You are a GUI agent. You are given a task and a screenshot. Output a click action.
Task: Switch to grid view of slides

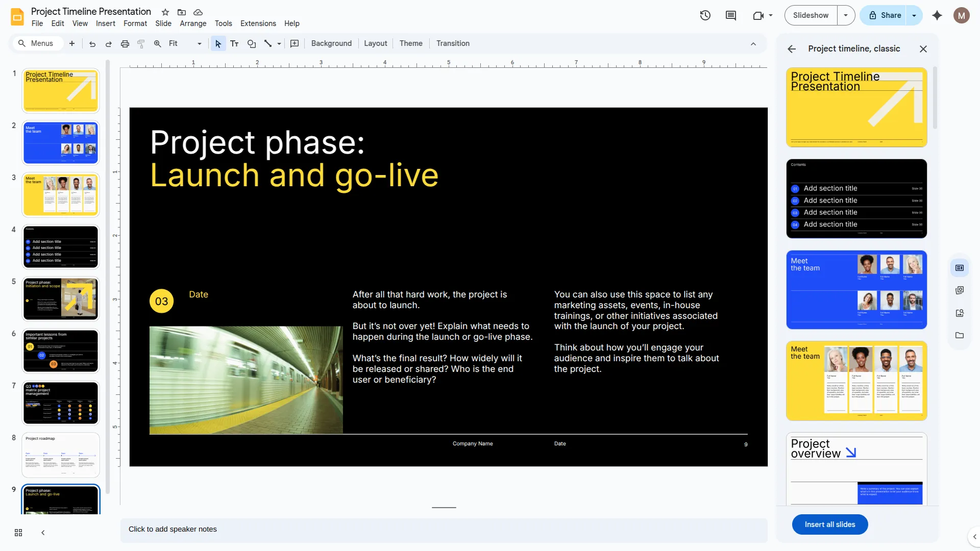point(18,532)
